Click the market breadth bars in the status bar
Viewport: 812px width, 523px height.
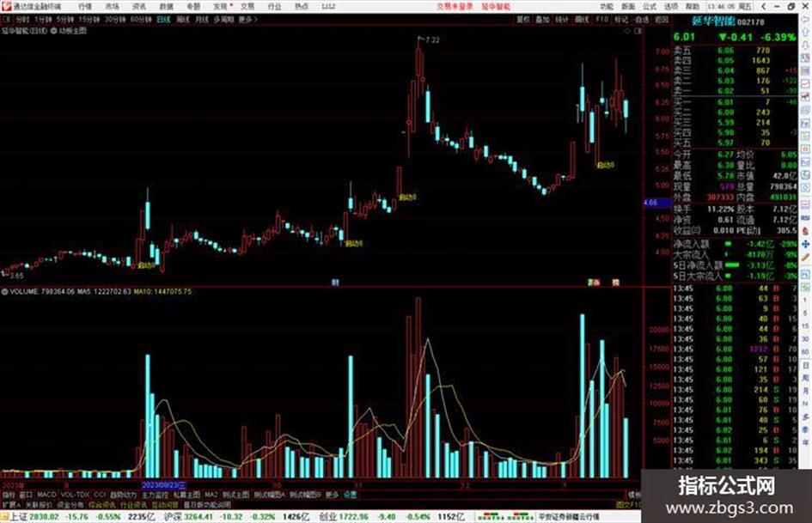point(505,517)
